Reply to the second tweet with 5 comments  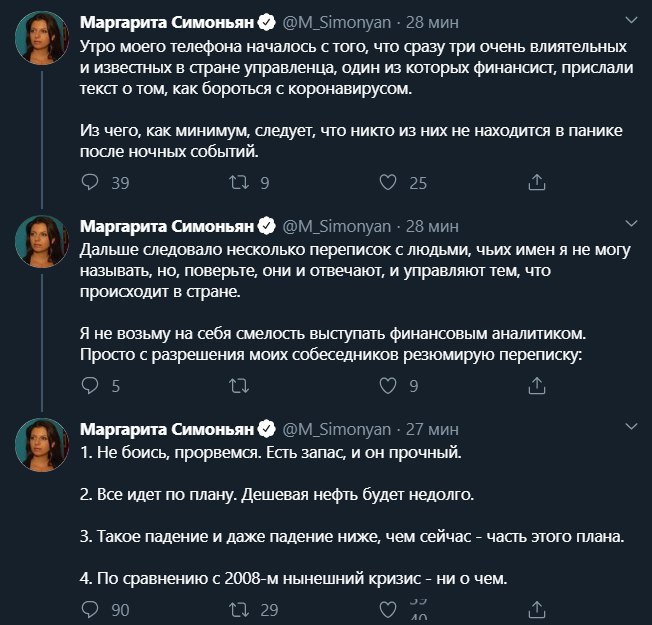click(x=90, y=385)
